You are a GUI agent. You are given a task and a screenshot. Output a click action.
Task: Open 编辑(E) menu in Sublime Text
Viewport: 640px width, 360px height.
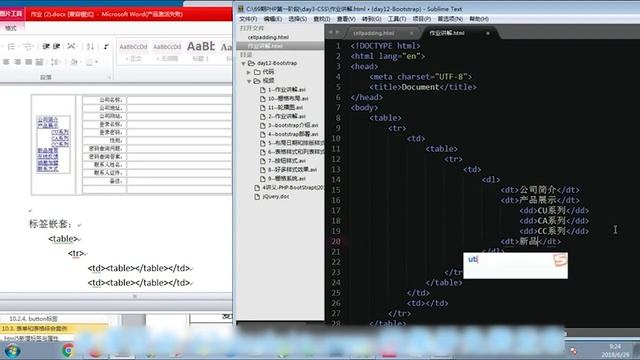(x=272, y=19)
